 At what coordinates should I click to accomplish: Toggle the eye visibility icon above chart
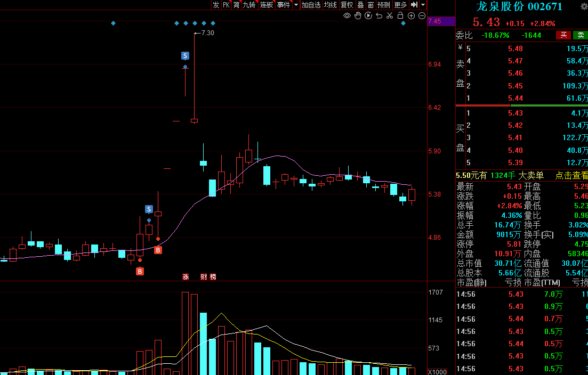coord(347,16)
